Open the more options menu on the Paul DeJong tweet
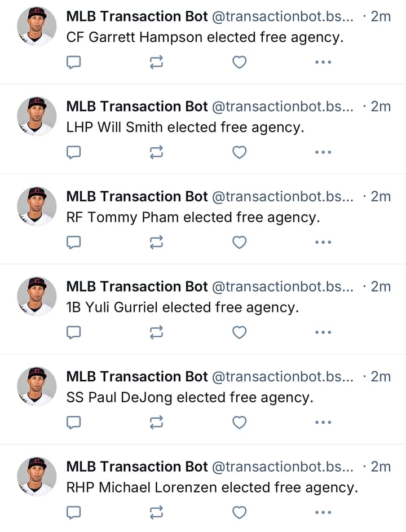 coord(323,422)
